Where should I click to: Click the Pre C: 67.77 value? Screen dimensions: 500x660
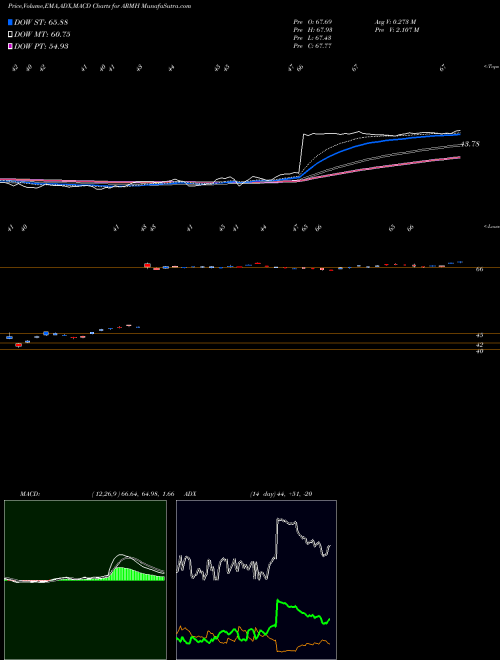312,46
